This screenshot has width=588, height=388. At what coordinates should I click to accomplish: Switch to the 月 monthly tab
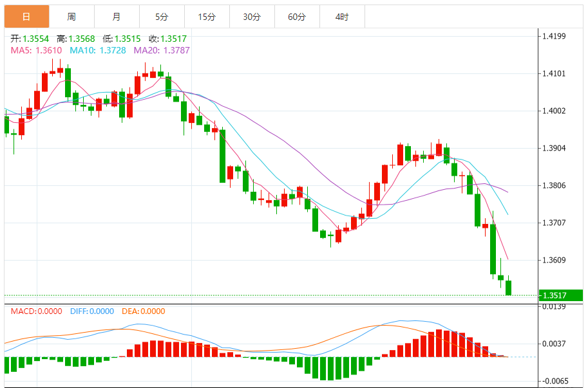(116, 17)
